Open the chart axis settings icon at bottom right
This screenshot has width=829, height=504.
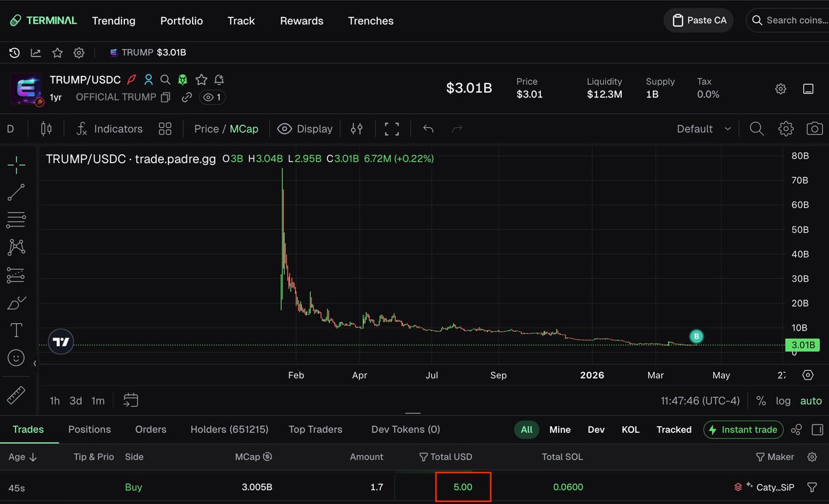pos(808,375)
